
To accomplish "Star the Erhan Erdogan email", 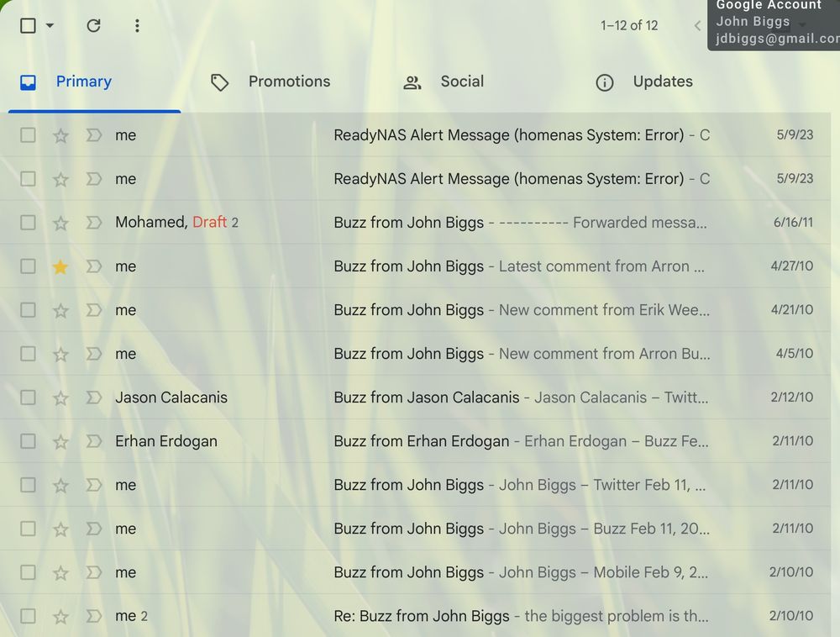I will coord(60,442).
